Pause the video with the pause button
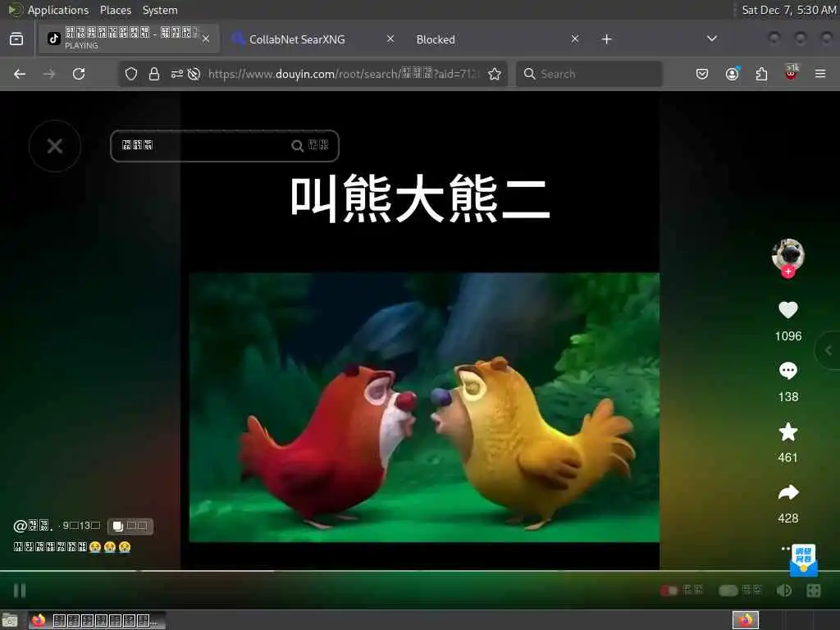This screenshot has width=840, height=630. click(x=20, y=591)
